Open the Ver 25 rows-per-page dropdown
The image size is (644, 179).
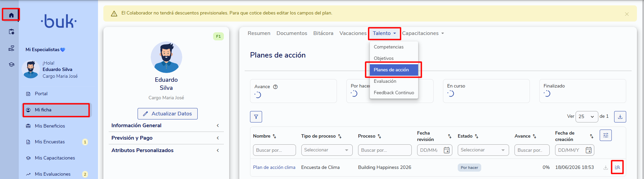pos(587,117)
